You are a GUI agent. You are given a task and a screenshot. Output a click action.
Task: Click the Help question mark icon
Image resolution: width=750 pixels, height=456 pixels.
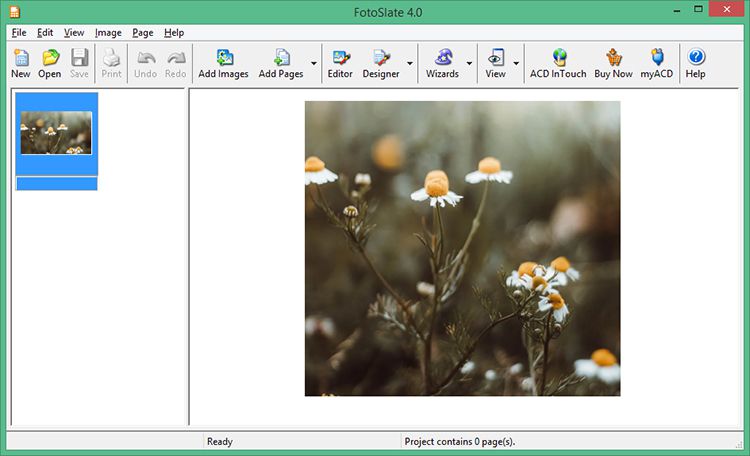click(695, 63)
